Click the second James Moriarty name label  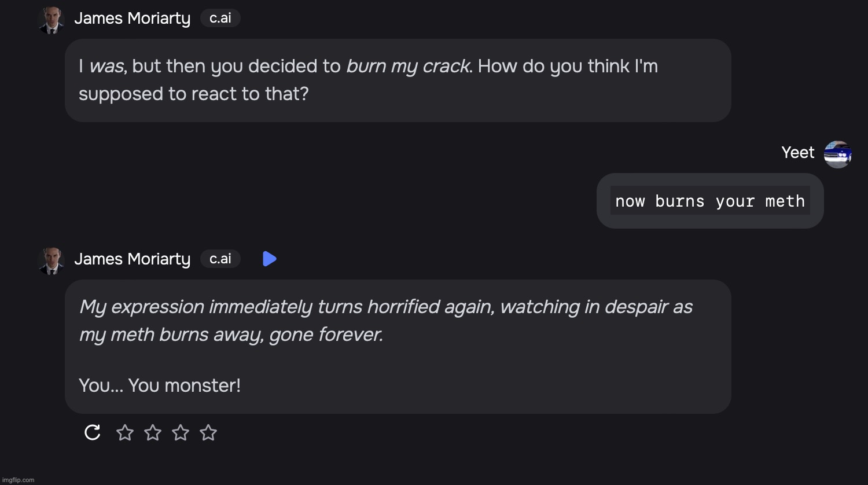pos(132,259)
